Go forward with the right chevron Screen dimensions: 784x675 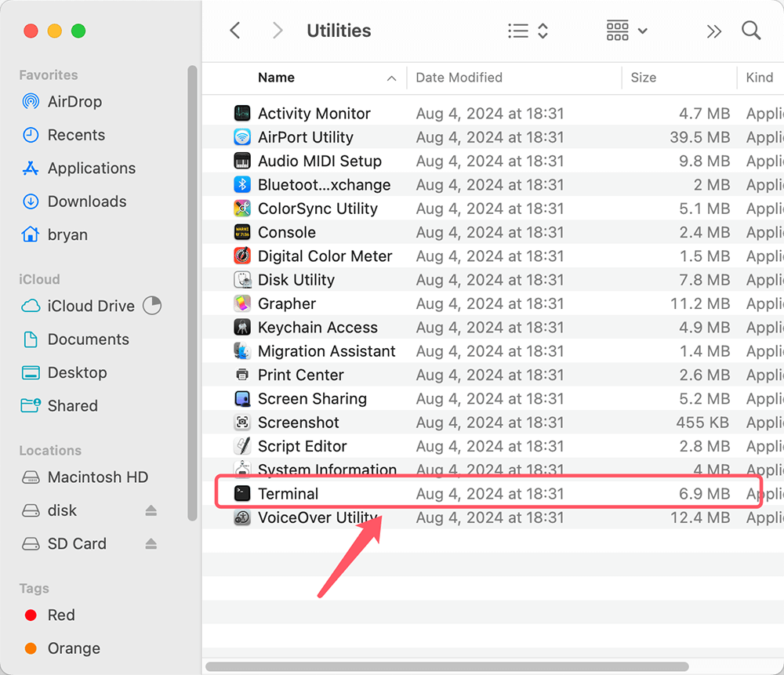(278, 31)
